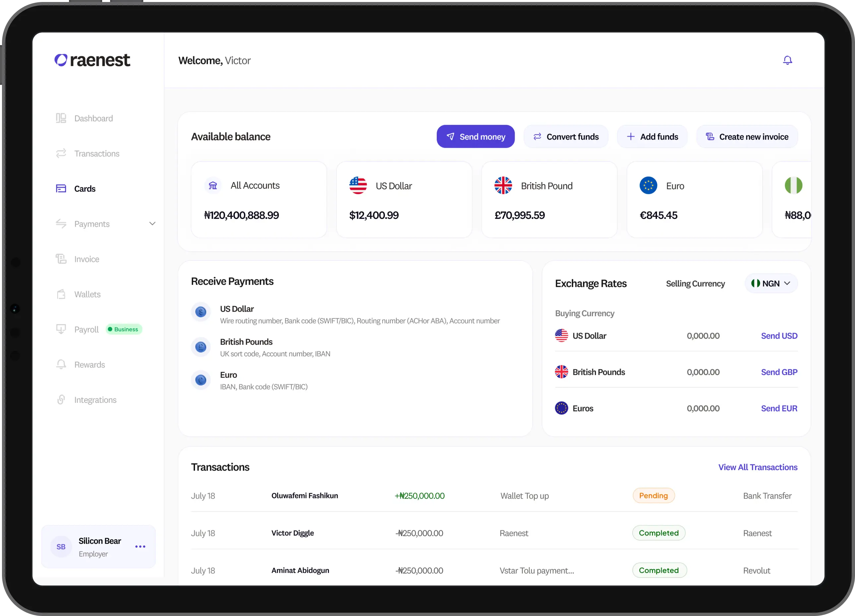
Task: Click the Send money button
Action: click(x=475, y=137)
